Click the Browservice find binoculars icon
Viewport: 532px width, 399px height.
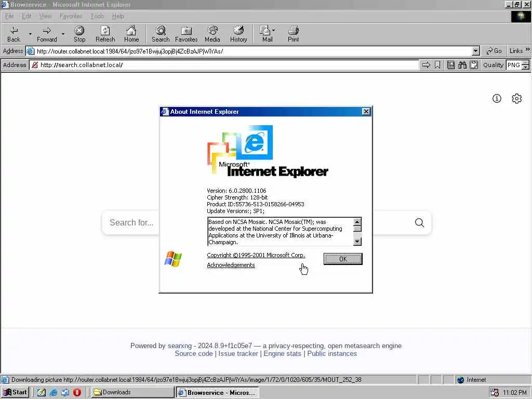[462, 65]
